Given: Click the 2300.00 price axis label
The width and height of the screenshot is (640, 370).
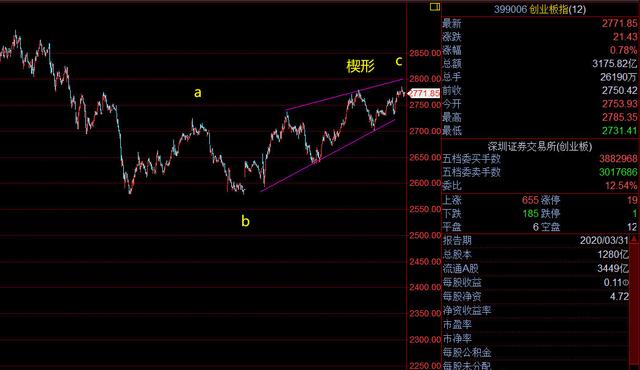Looking at the screenshot, I should (425, 339).
